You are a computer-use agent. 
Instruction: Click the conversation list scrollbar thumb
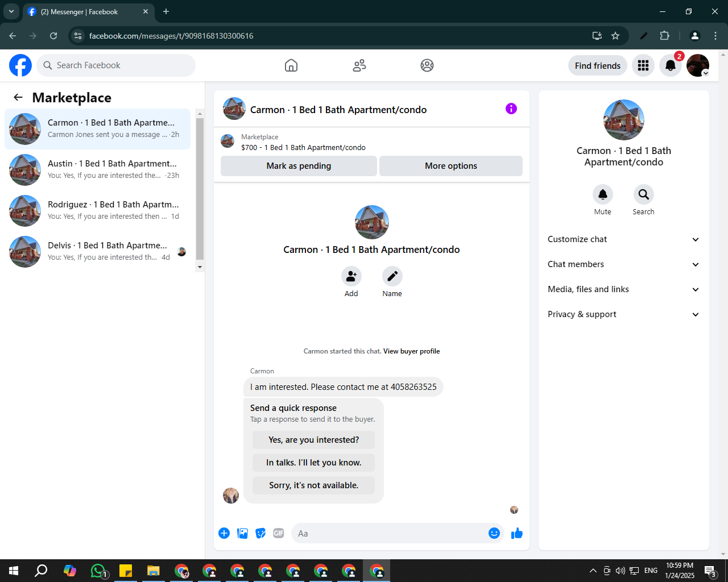(200, 189)
